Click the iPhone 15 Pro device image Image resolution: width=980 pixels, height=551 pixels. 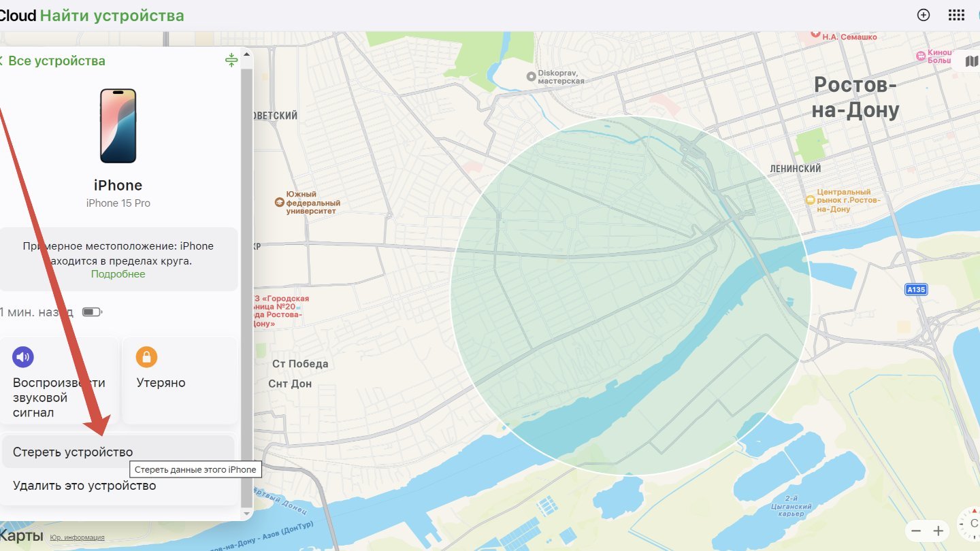point(118,126)
